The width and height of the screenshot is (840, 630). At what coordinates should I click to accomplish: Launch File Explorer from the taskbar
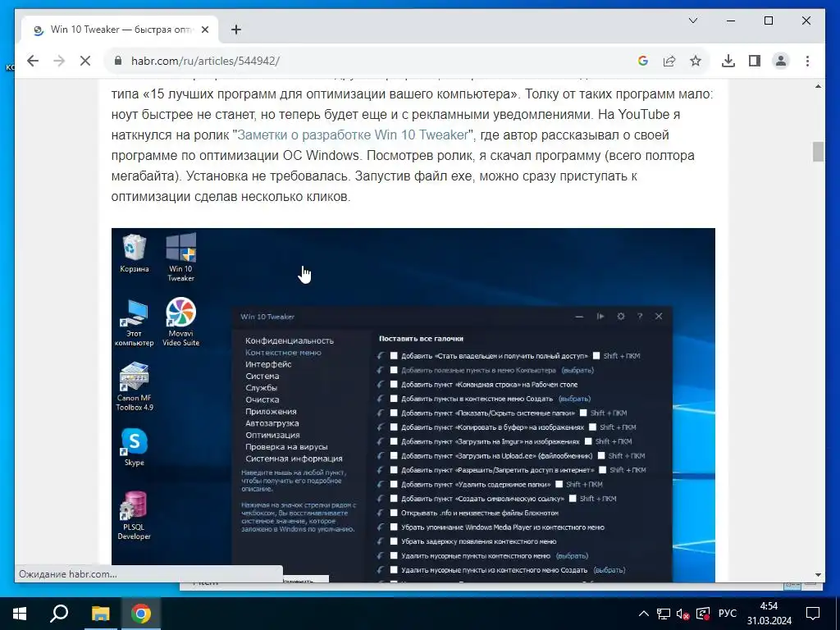pos(100,614)
